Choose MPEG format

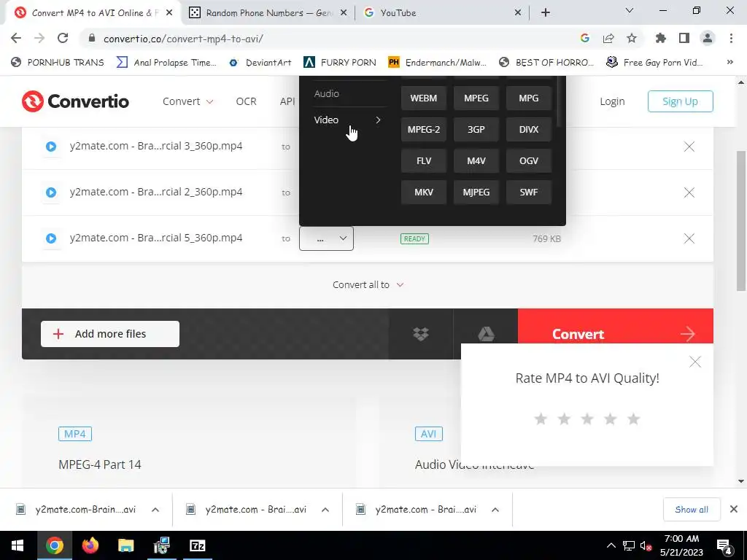(476, 98)
